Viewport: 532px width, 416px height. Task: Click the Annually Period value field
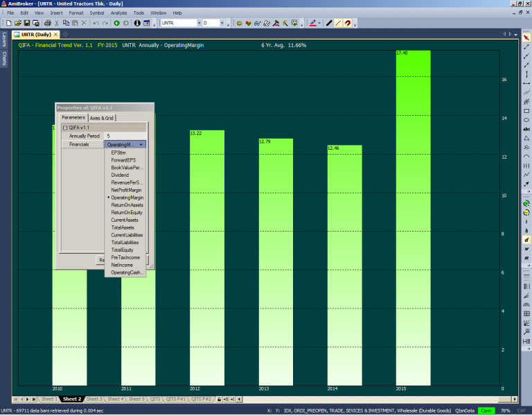[x=125, y=136]
